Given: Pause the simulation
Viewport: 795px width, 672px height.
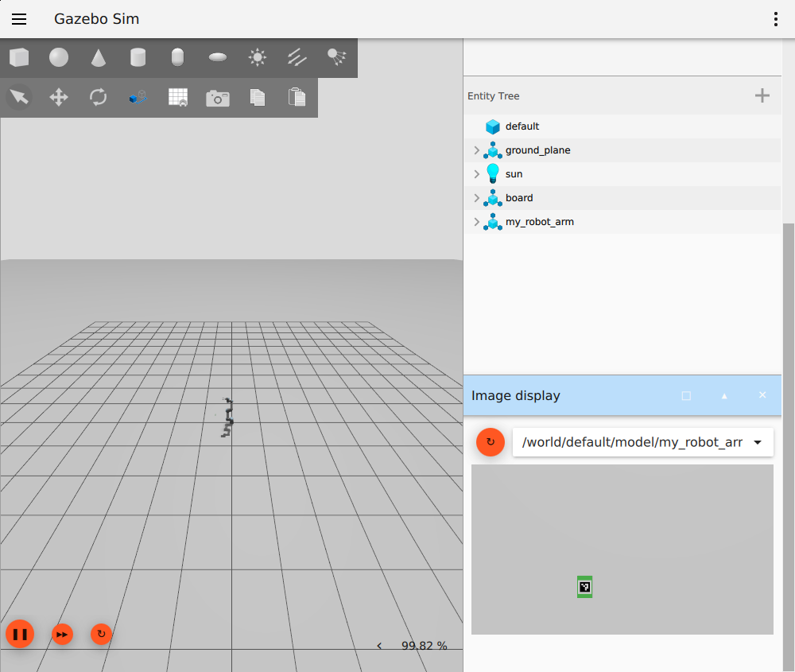Looking at the screenshot, I should 20,634.
